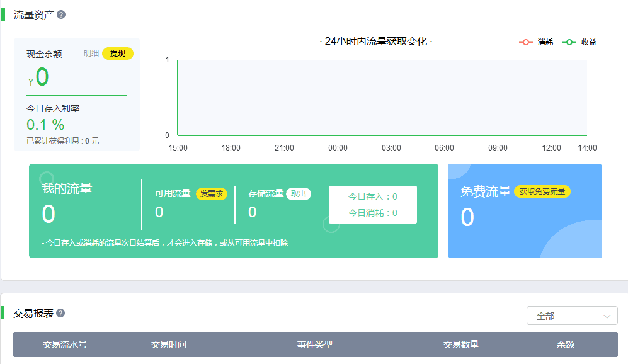
Task: Click the 我的流量 heading
Action: click(x=67, y=188)
